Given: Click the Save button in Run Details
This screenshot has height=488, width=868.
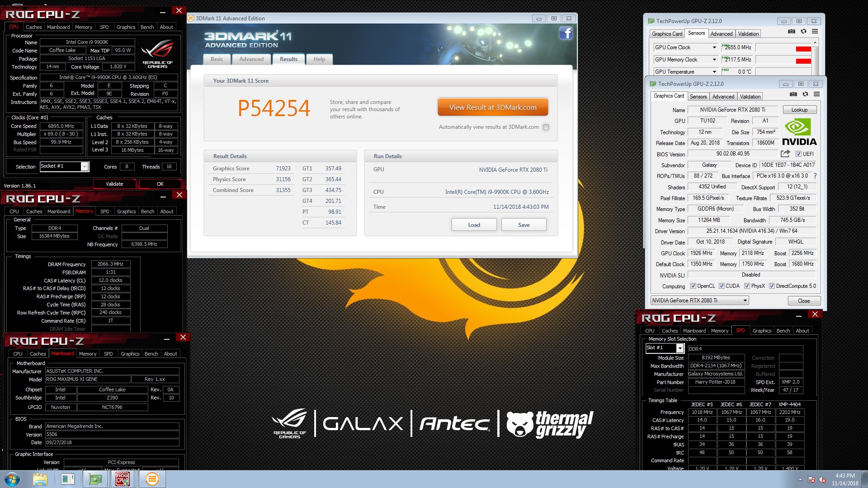Looking at the screenshot, I should [x=524, y=225].
